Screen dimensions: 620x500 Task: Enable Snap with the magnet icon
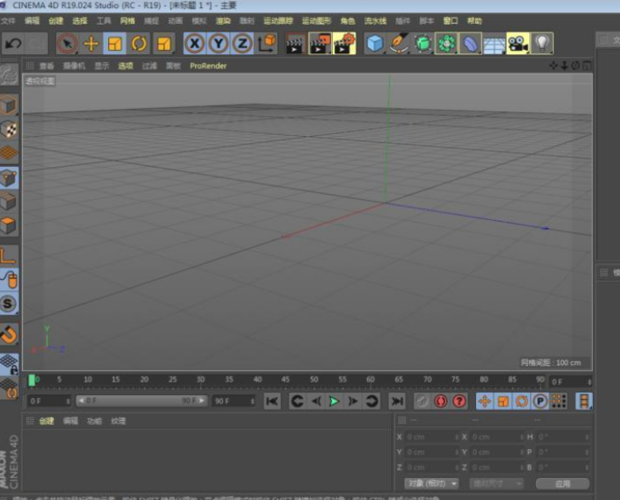pyautogui.click(x=9, y=334)
